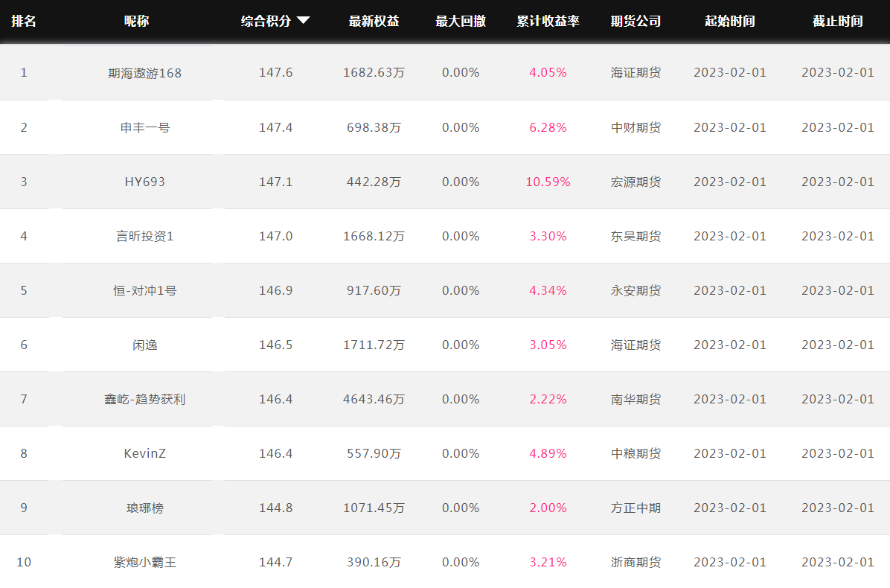Viewport: 890px width, 588px height.
Task: Click equity value 1682.63万
Action: click(x=374, y=73)
